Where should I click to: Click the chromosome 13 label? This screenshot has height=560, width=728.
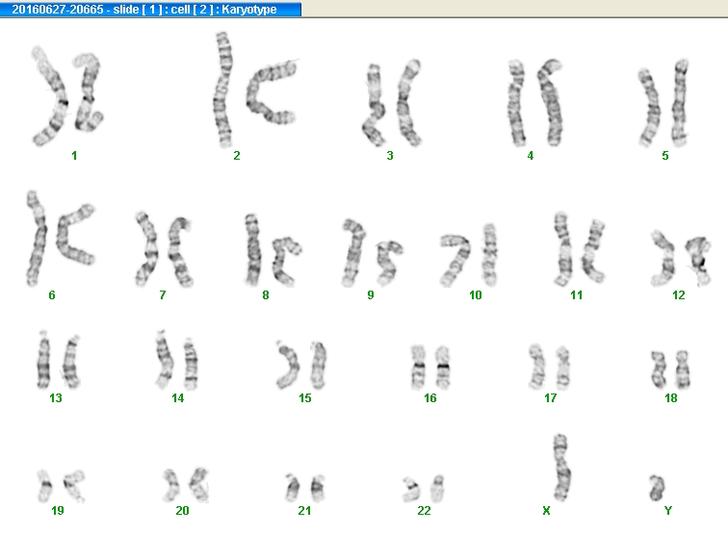coord(56,398)
